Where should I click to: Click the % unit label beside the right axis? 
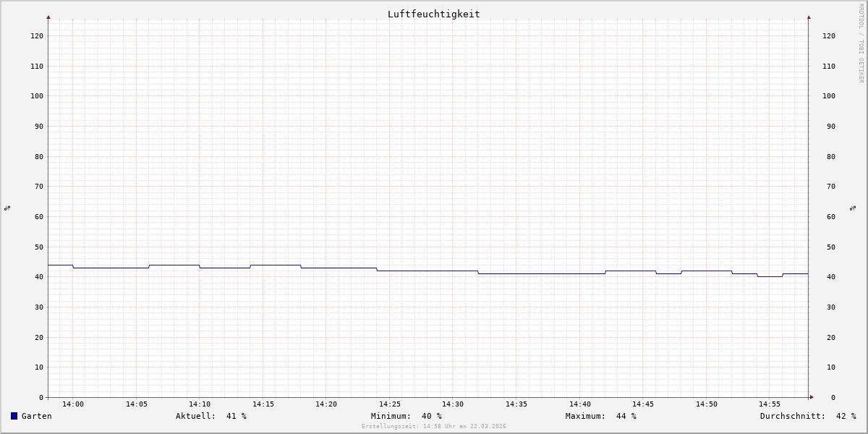(853, 208)
